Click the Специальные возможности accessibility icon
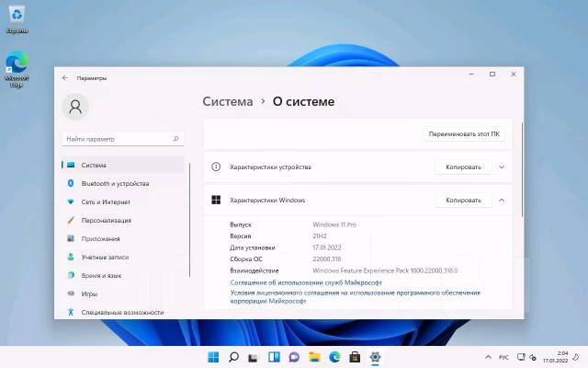 71,312
